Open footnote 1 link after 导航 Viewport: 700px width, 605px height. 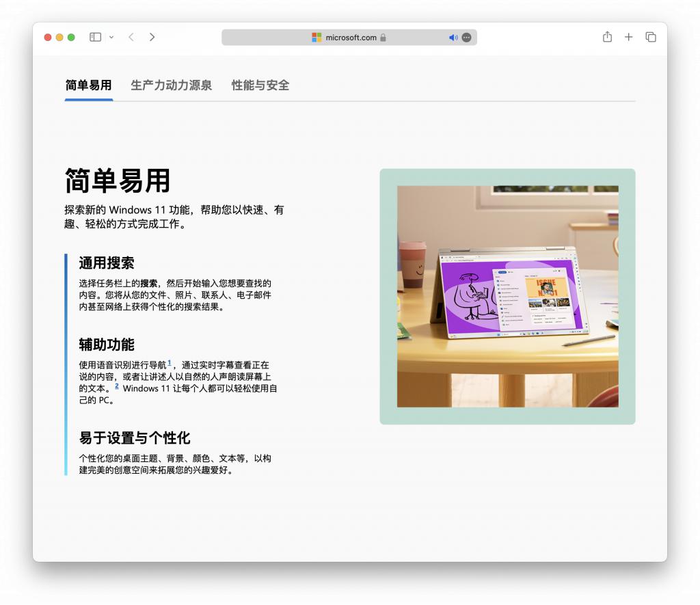pos(170,363)
